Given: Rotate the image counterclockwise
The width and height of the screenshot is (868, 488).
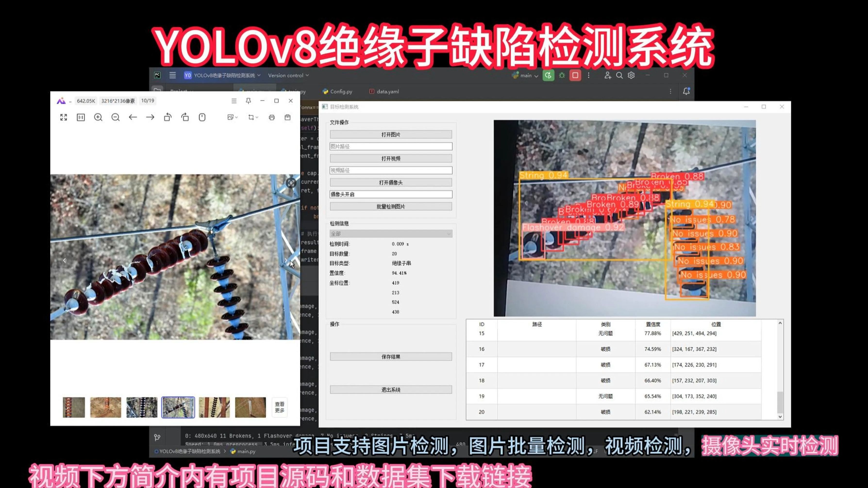Looking at the screenshot, I should 168,117.
